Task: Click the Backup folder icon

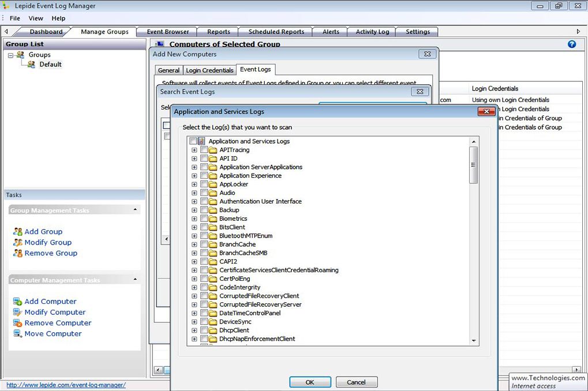Action: point(213,210)
